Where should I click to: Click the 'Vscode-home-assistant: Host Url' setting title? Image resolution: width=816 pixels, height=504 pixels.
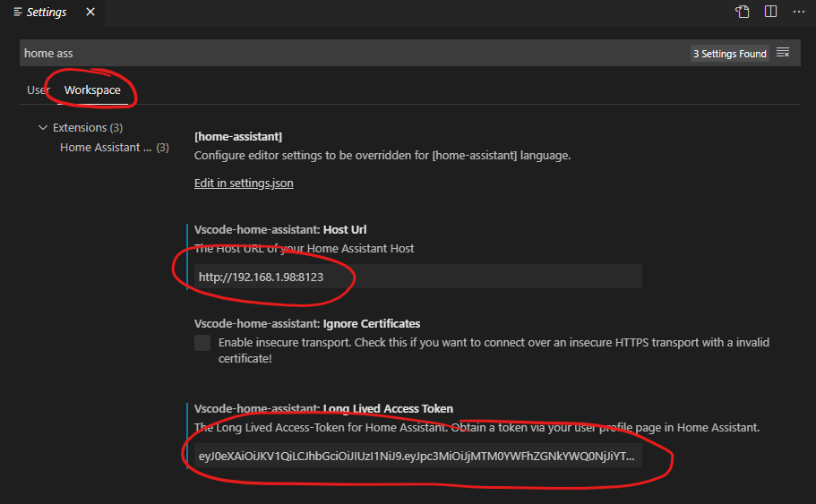coord(280,229)
